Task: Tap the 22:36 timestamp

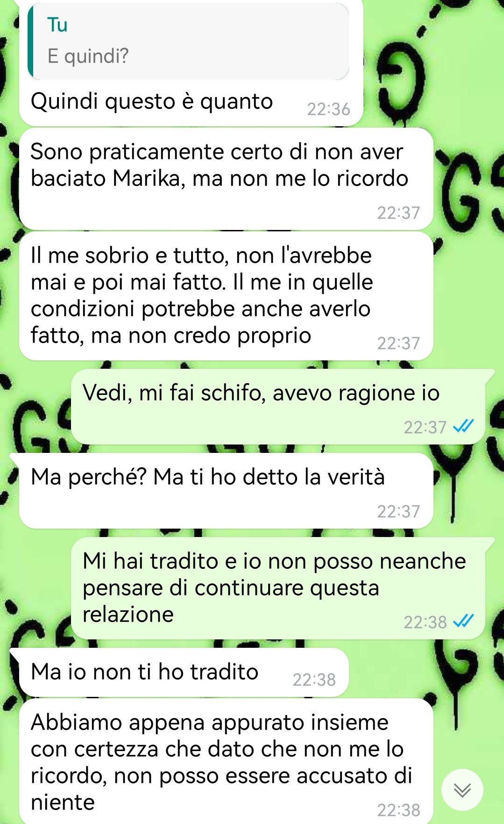Action: [x=328, y=109]
